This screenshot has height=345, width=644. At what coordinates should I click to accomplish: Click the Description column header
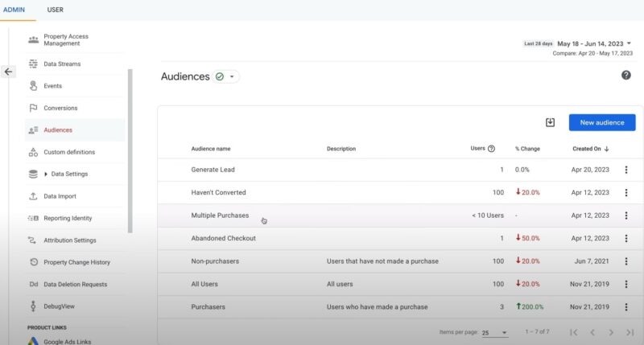(x=341, y=149)
